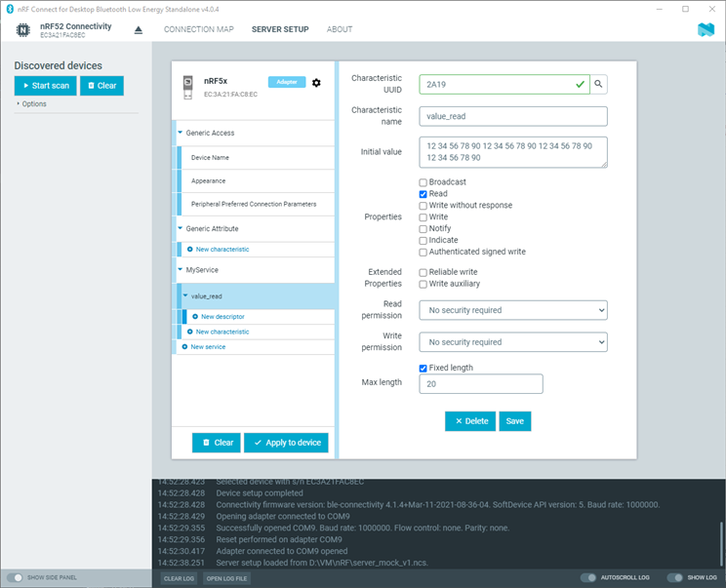Enable the Notify property
Viewport: 726px width, 588px height.
tap(423, 228)
